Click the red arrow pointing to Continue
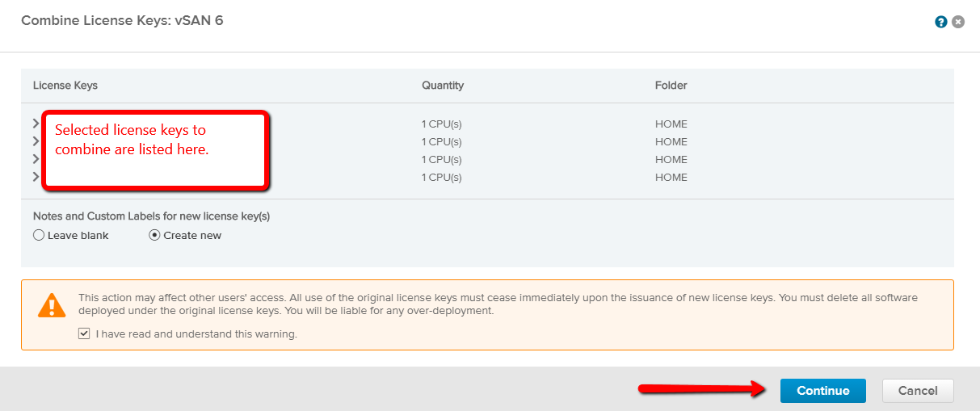Viewport: 980px width, 411px height. click(702, 390)
